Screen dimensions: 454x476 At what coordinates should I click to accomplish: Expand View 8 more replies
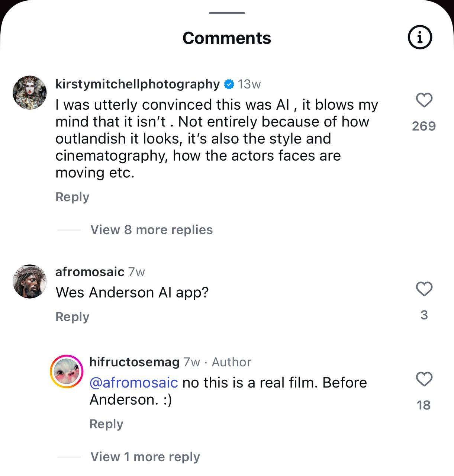click(x=151, y=230)
